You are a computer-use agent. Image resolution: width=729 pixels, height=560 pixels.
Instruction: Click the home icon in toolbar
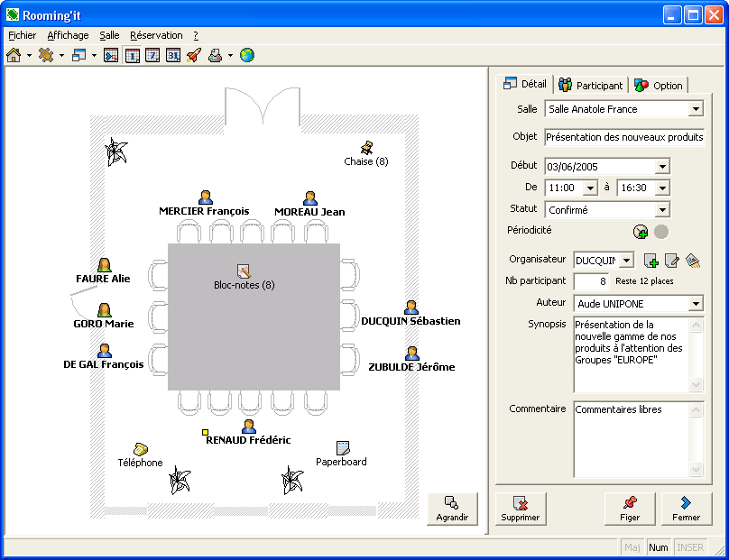point(14,55)
